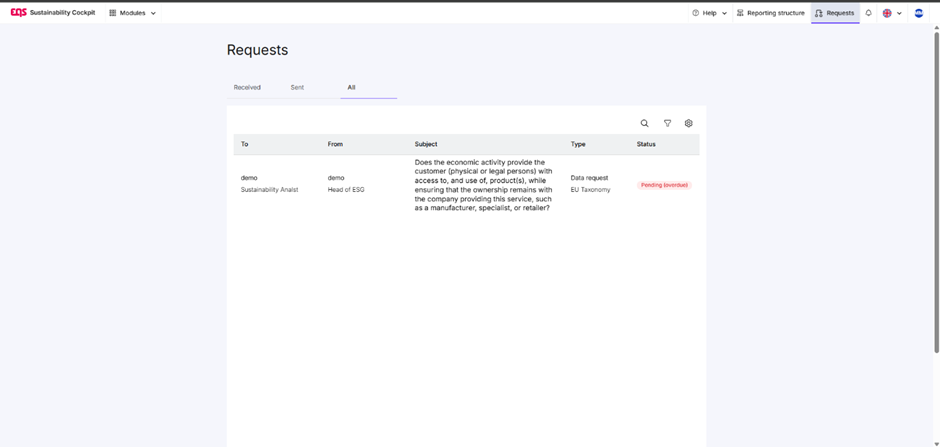Open the language flag dropdown
Viewport: 940px width, 447px height.
click(x=892, y=13)
